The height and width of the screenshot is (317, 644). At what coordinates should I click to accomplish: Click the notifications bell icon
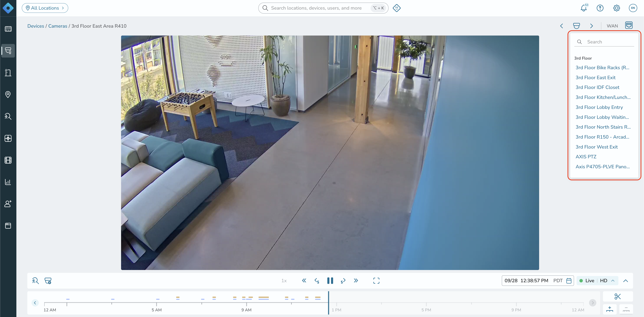(x=584, y=8)
